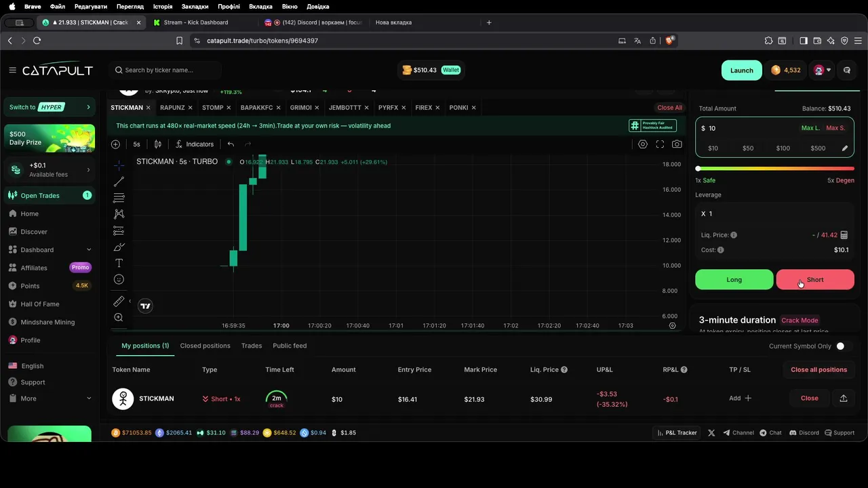Open the P&L Tracker
The width and height of the screenshot is (868, 488).
click(677, 432)
